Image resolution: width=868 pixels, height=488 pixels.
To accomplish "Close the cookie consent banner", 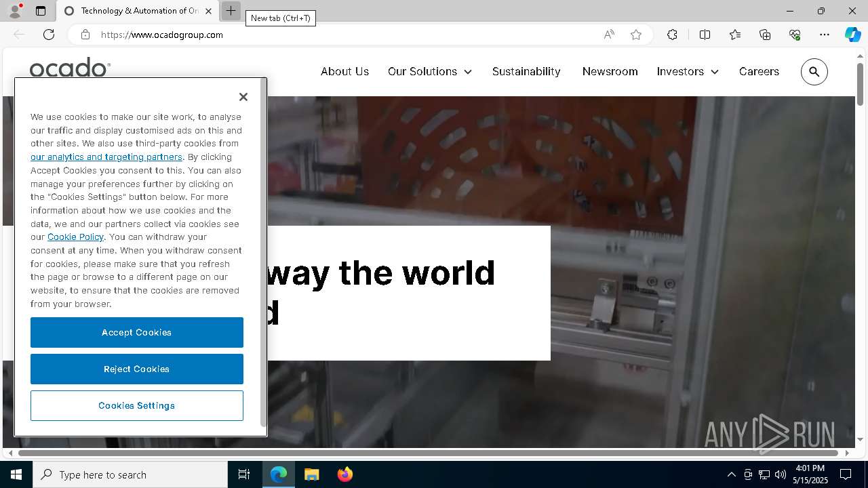I will coord(243,97).
